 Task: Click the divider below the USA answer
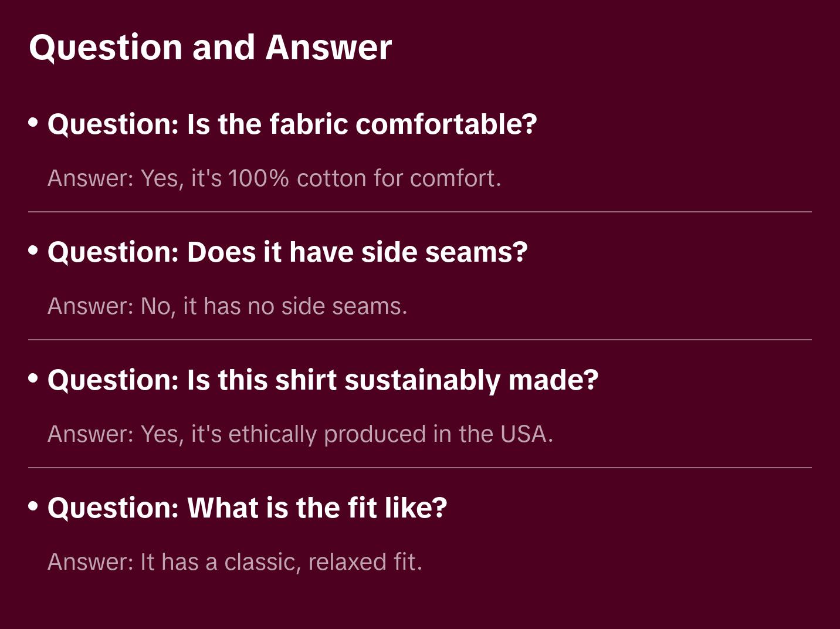tap(420, 468)
